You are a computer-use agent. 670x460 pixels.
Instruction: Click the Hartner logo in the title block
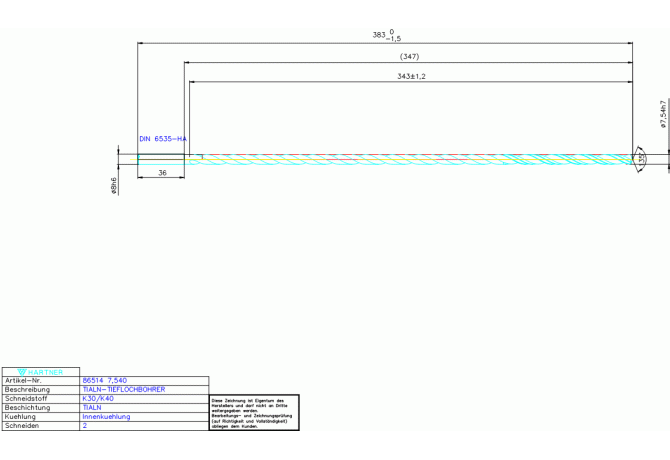[40, 372]
